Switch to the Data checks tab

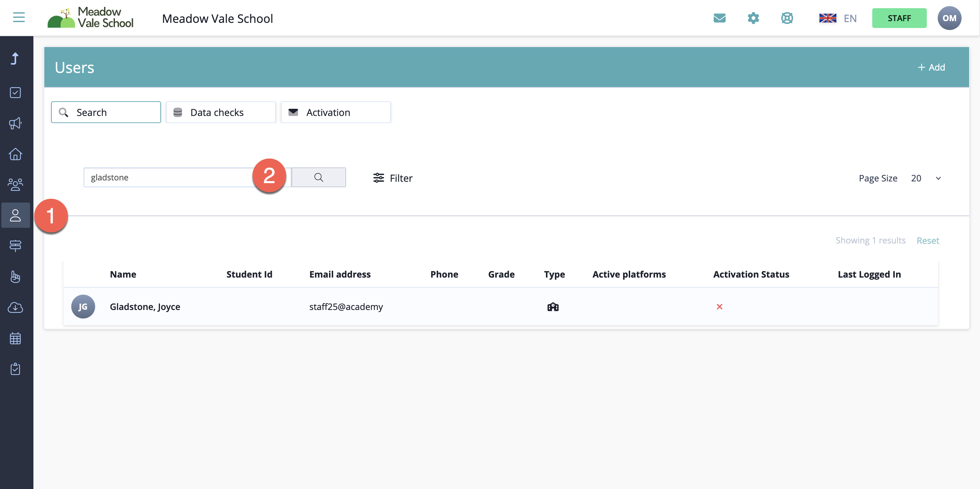(221, 112)
